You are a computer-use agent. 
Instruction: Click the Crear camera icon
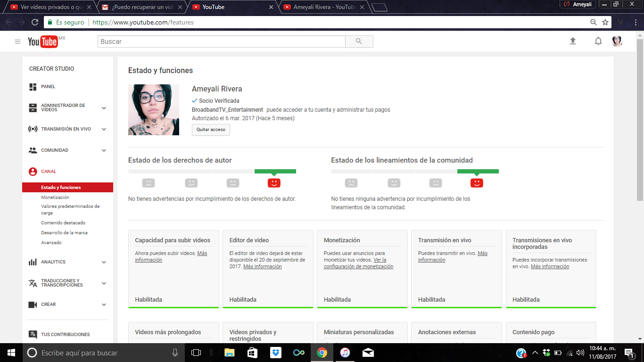pos(33,304)
